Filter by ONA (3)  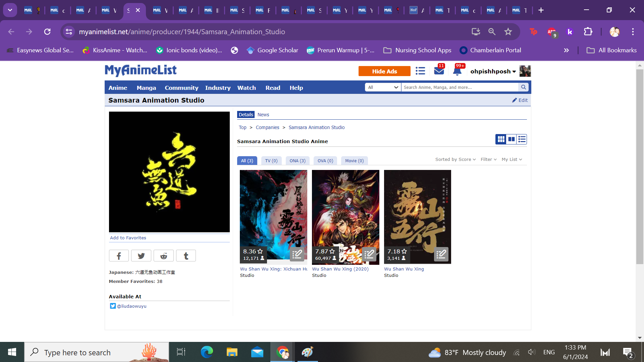tap(298, 161)
